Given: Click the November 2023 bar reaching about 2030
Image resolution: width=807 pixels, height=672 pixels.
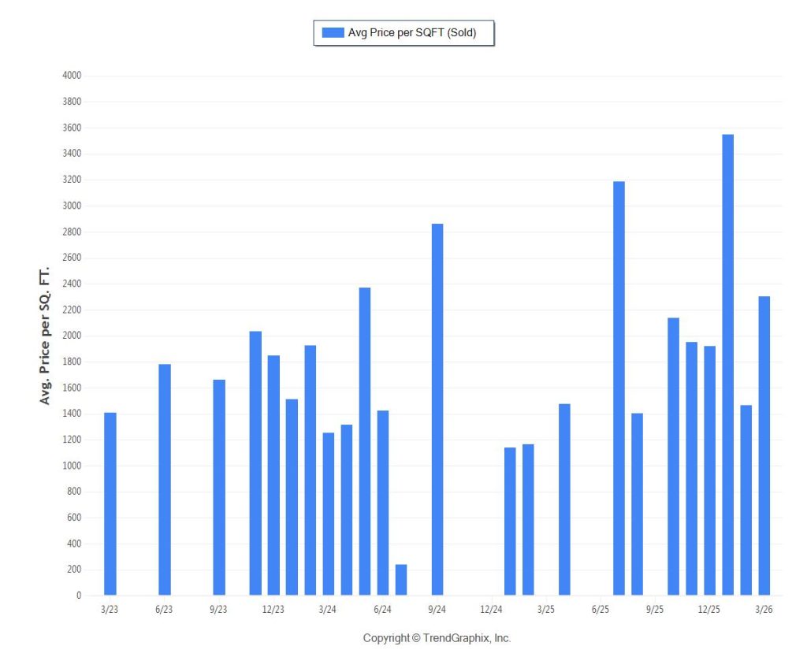Looking at the screenshot, I should click(x=255, y=463).
